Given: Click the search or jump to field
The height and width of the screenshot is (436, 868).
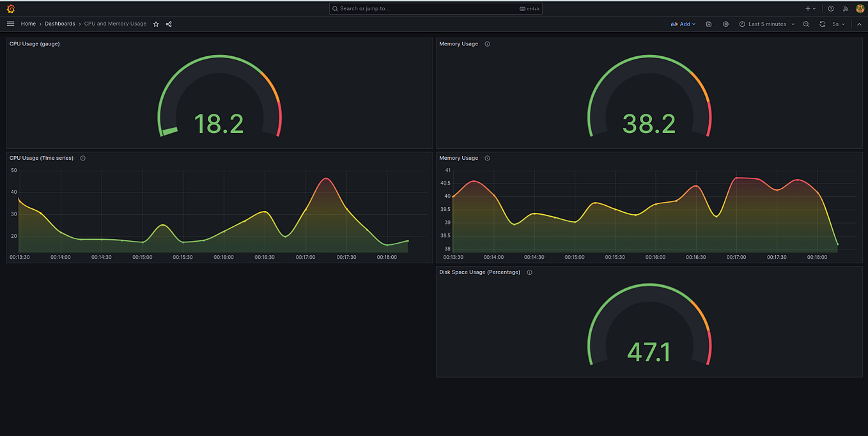Looking at the screenshot, I should [435, 8].
